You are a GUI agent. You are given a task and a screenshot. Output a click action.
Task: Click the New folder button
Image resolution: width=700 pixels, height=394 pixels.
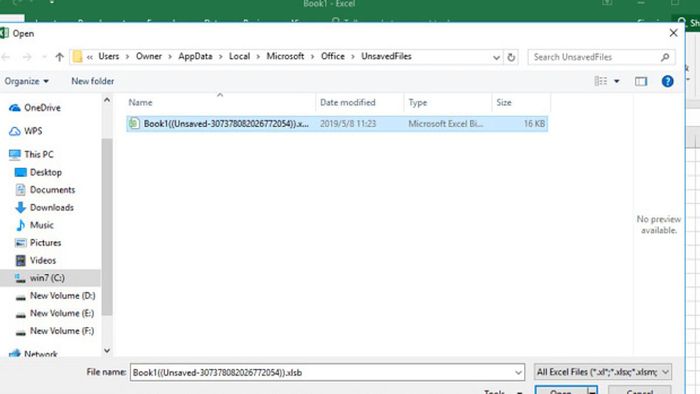click(x=92, y=81)
